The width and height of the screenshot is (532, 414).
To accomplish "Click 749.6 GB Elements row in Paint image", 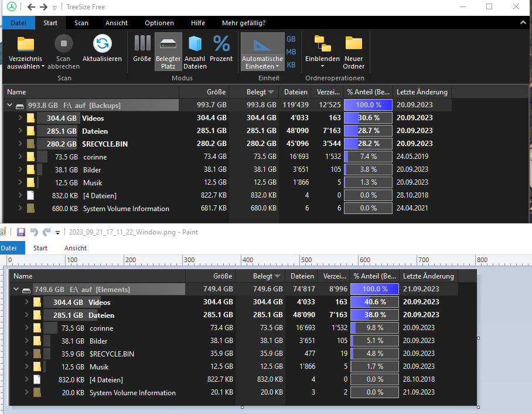I will (233, 289).
